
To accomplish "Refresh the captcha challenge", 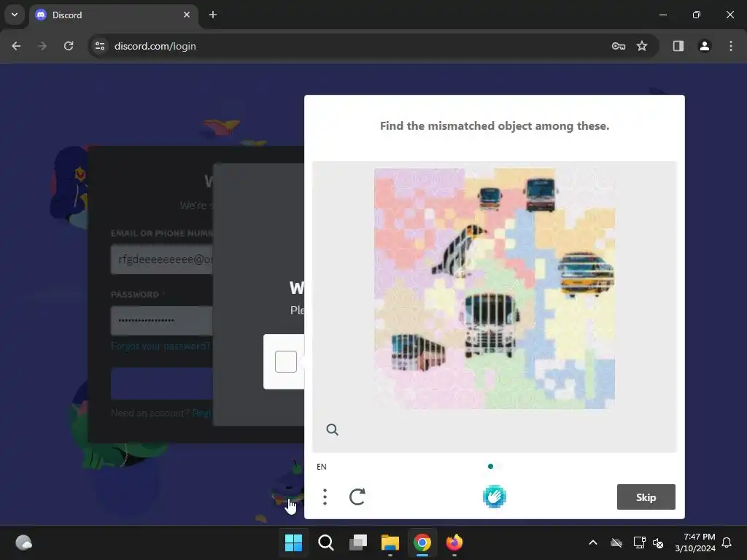I will point(357,497).
